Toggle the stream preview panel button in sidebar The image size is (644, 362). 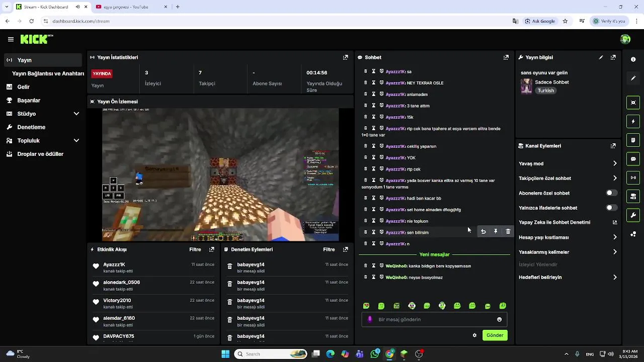[x=633, y=103]
